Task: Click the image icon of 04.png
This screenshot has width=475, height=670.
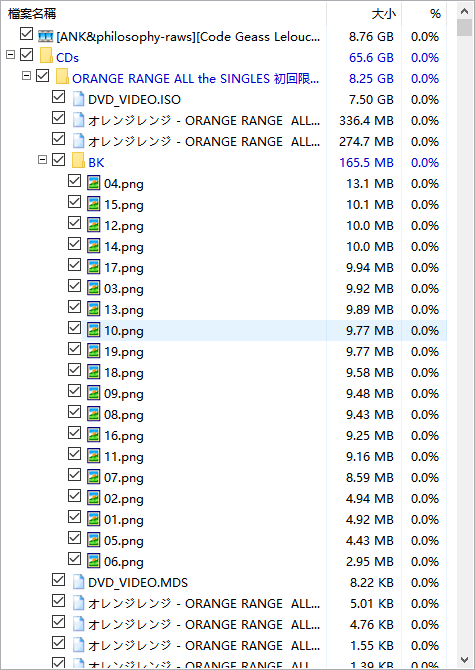Action: pyautogui.click(x=94, y=183)
